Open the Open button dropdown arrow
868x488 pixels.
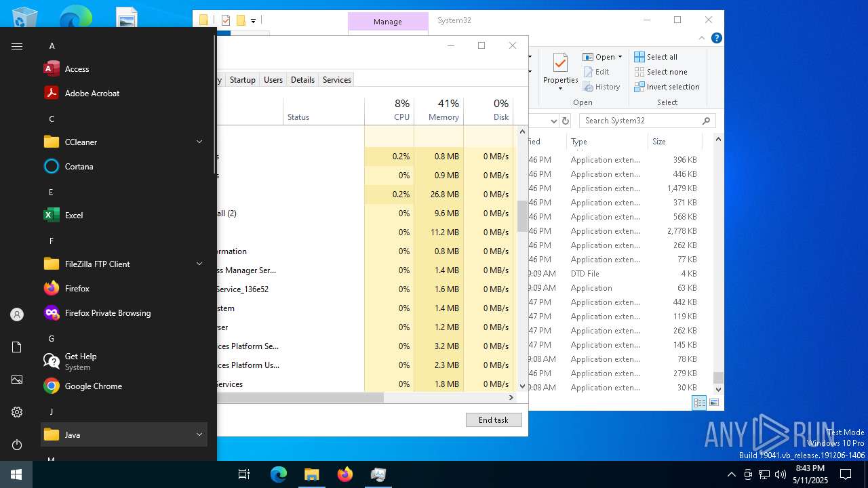620,57
